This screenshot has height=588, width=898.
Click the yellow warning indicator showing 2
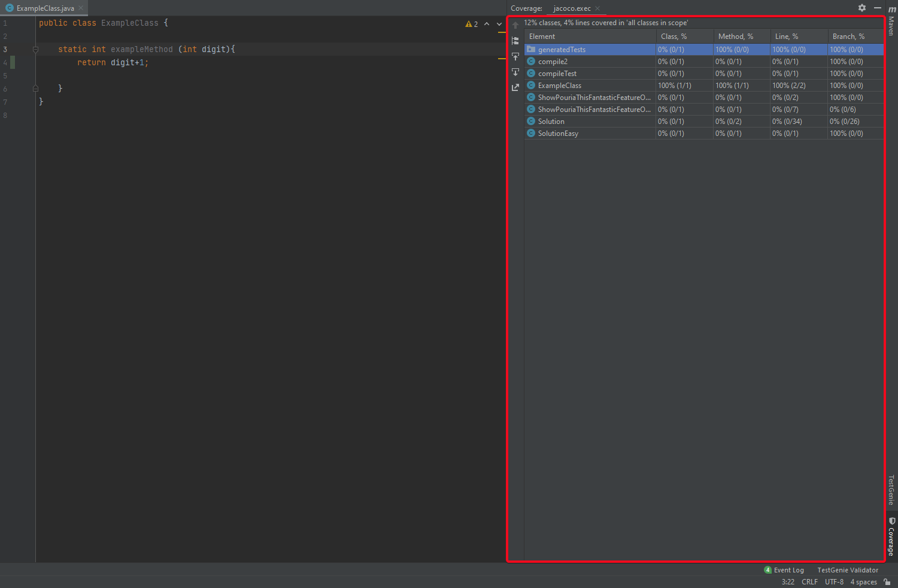pos(472,24)
